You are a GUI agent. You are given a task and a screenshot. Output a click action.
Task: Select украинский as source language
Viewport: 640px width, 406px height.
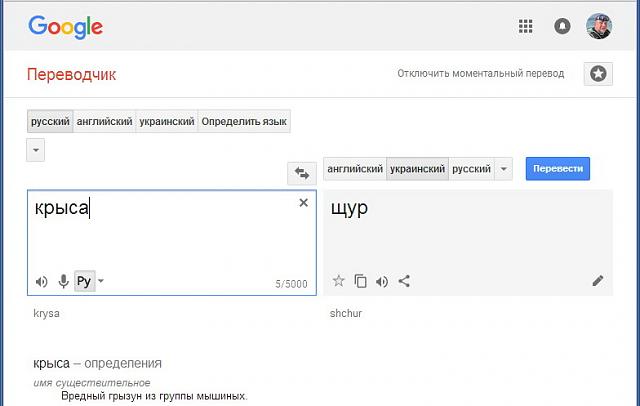[x=167, y=122]
